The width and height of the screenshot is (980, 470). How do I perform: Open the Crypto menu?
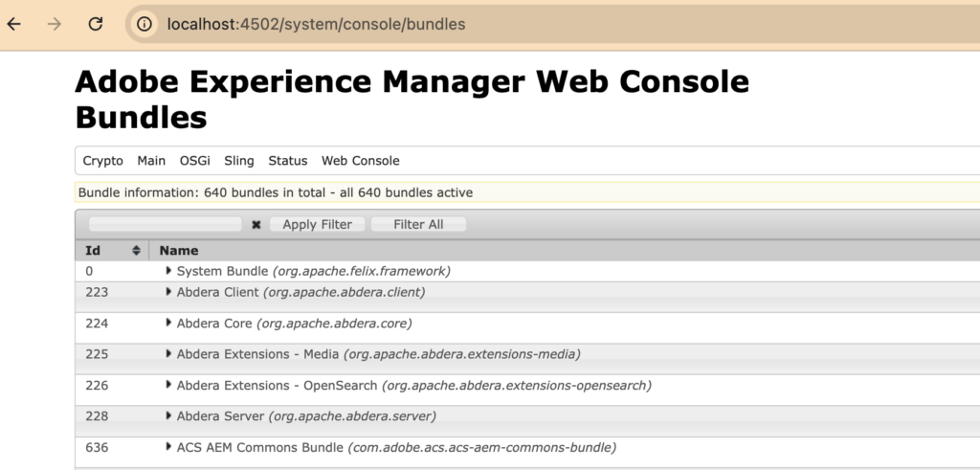pyautogui.click(x=102, y=161)
